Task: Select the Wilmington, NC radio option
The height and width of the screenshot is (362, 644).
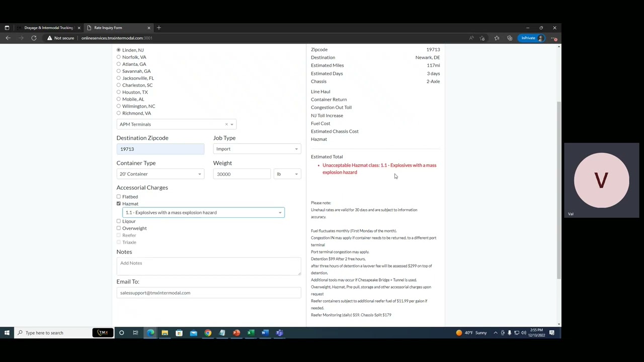Action: click(x=119, y=106)
